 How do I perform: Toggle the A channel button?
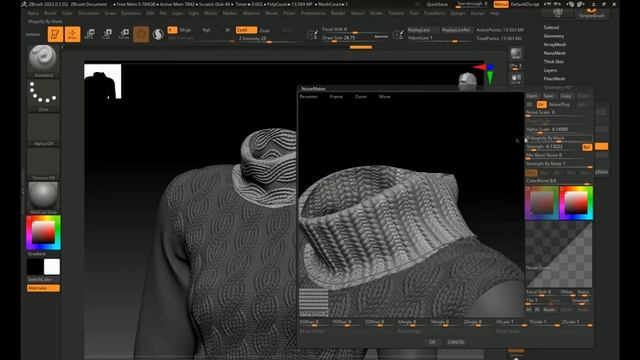[172, 30]
